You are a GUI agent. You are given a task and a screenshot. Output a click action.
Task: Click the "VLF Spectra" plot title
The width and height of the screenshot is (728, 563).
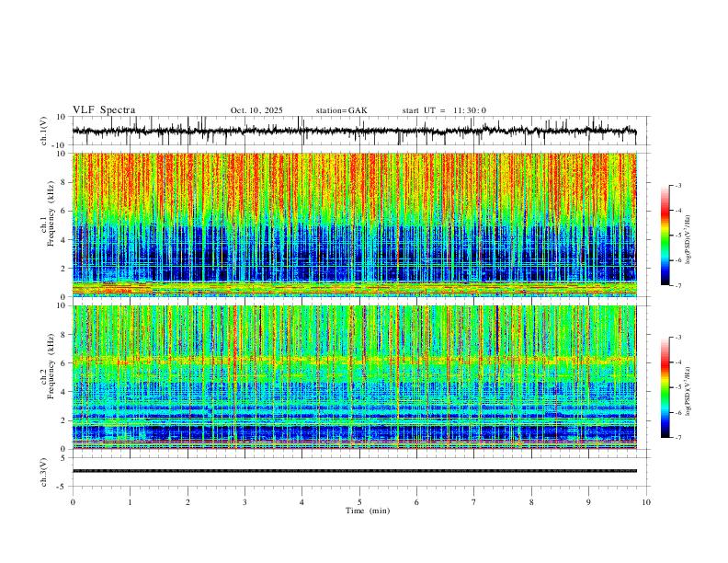104,110
